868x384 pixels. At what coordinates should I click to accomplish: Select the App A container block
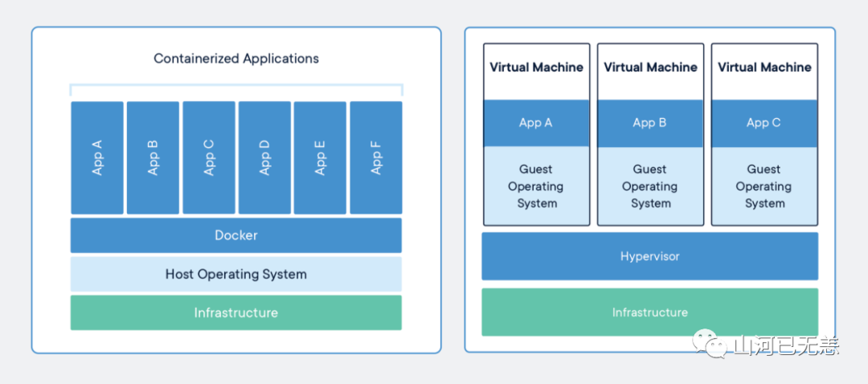[97, 157]
